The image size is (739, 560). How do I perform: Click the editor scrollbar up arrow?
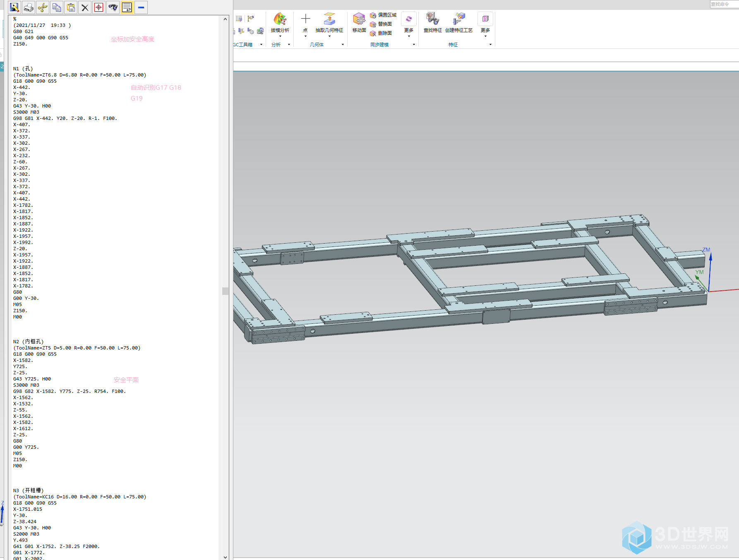click(225, 19)
